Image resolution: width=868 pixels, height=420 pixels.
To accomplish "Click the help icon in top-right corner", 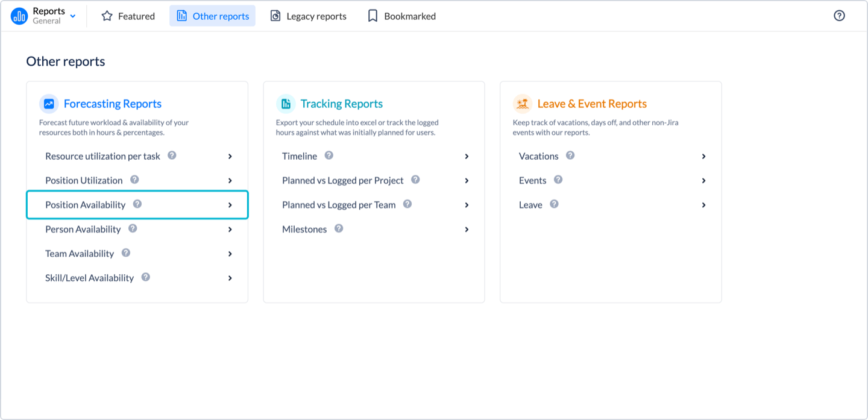I will [839, 16].
